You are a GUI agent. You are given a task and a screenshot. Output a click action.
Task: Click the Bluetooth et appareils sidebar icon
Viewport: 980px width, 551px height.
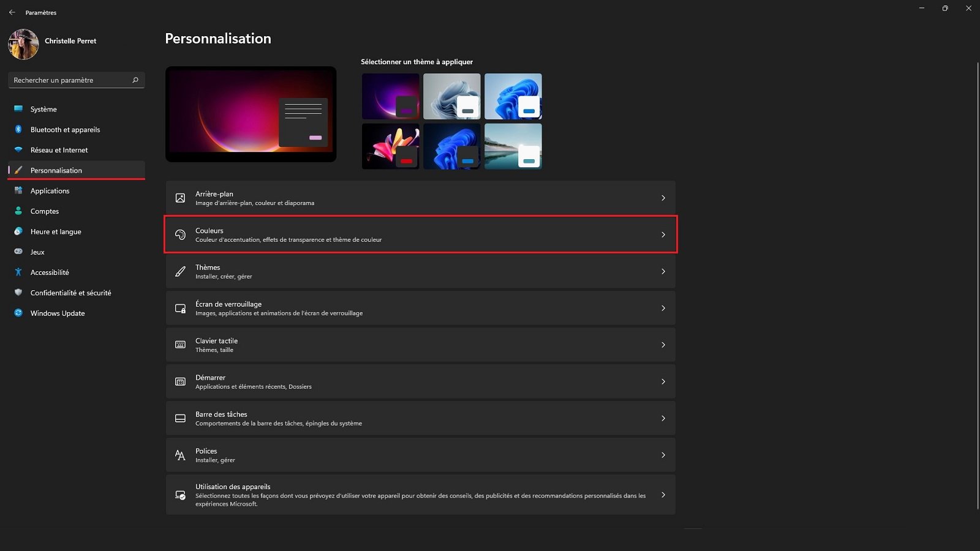tap(18, 129)
